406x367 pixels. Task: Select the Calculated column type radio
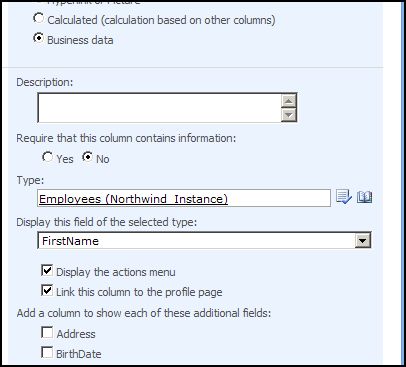click(39, 18)
